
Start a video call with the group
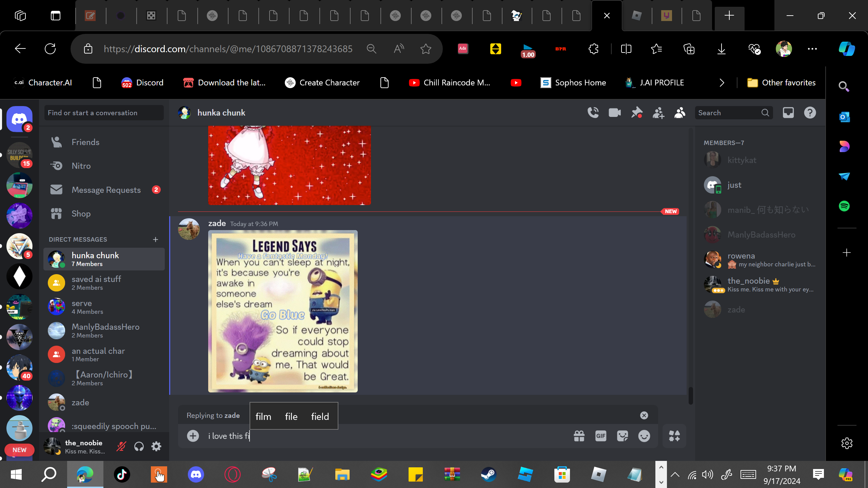[x=615, y=113]
